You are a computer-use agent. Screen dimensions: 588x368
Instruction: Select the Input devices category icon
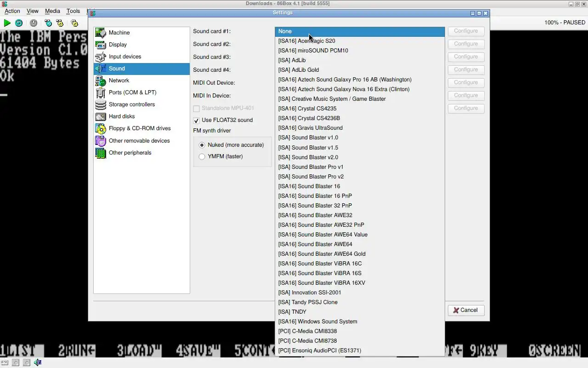point(101,57)
